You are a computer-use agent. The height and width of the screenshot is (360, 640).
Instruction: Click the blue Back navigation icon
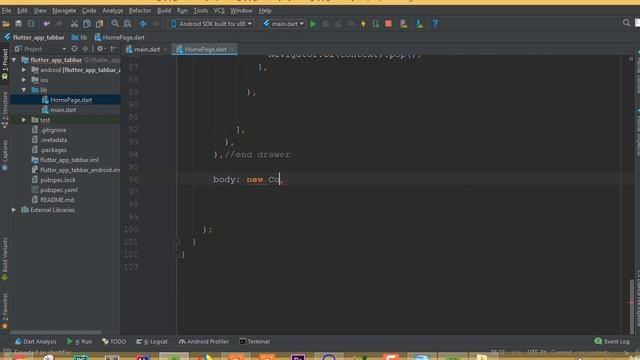pyautogui.click(x=143, y=24)
